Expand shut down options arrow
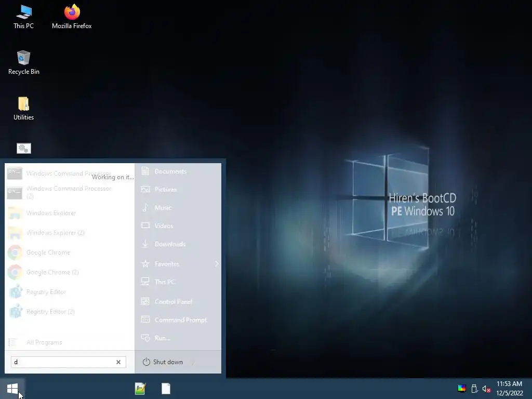Image resolution: width=532 pixels, height=399 pixels. pyautogui.click(x=193, y=362)
